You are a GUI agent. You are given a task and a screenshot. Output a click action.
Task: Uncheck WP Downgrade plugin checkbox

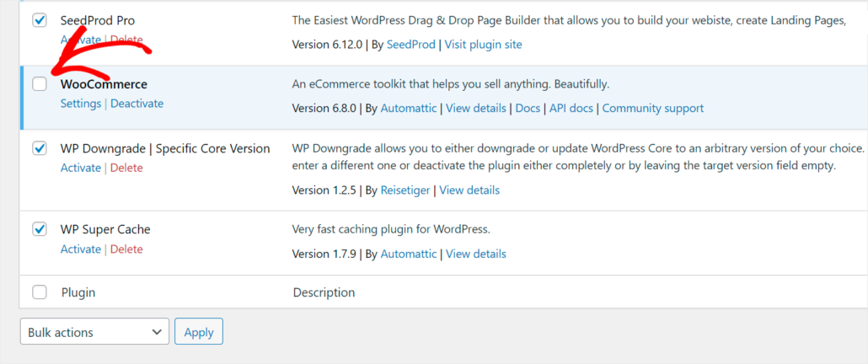[40, 148]
